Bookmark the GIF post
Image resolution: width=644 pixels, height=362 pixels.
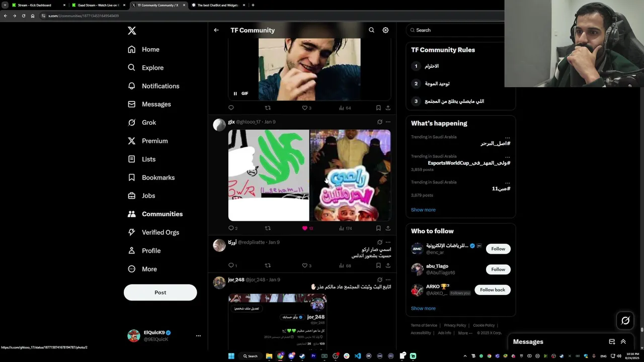click(x=378, y=108)
